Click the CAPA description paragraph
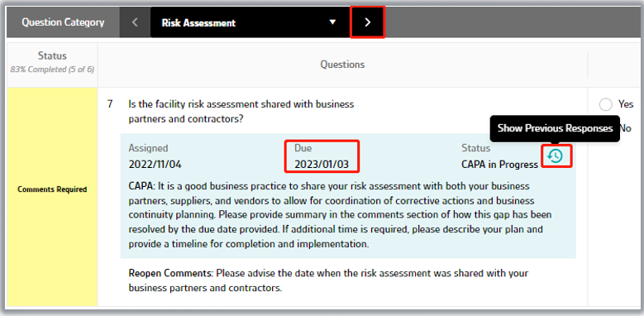The width and height of the screenshot is (644, 316). coord(340,215)
